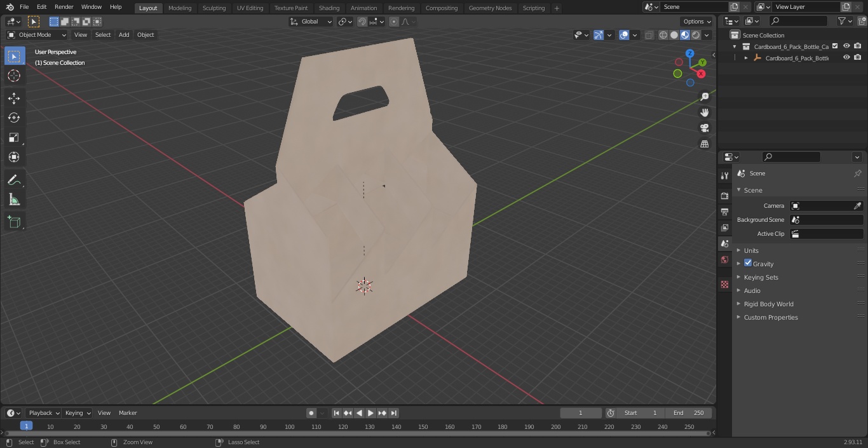Viewport: 868px width, 448px height.
Task: Select the Scale tool
Action: (14, 137)
